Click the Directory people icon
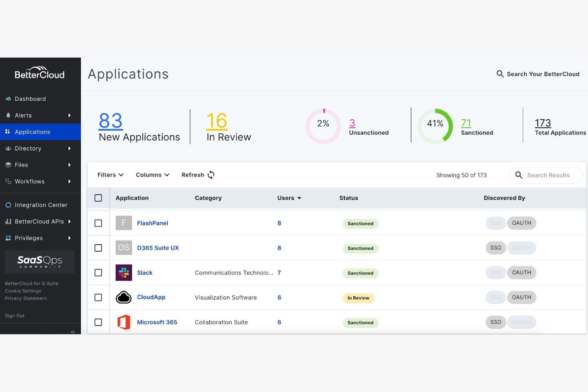This screenshot has width=588, height=392. click(8, 148)
